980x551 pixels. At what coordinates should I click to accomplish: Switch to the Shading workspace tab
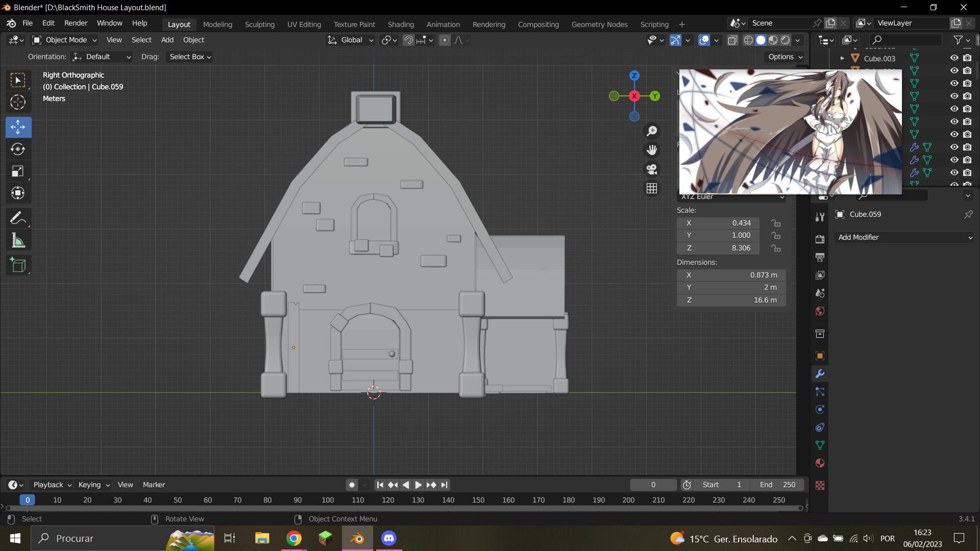(401, 24)
